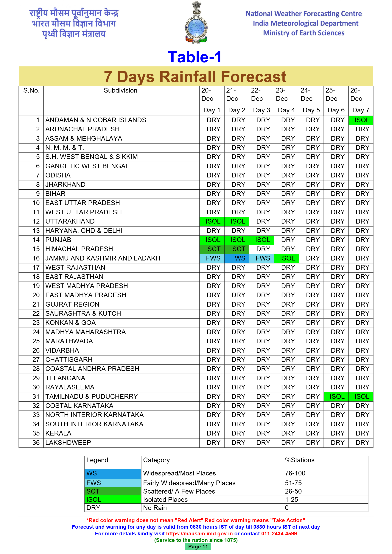This screenshot has height=554, width=392.
Task: Click the S.No. column header
Action: [x=31, y=90]
